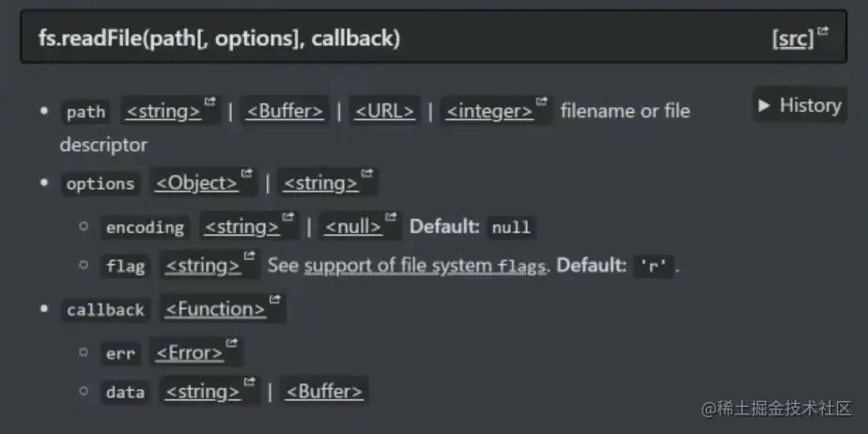The image size is (868, 434).
Task: Expand the History disclosure triangle
Action: coord(764,105)
